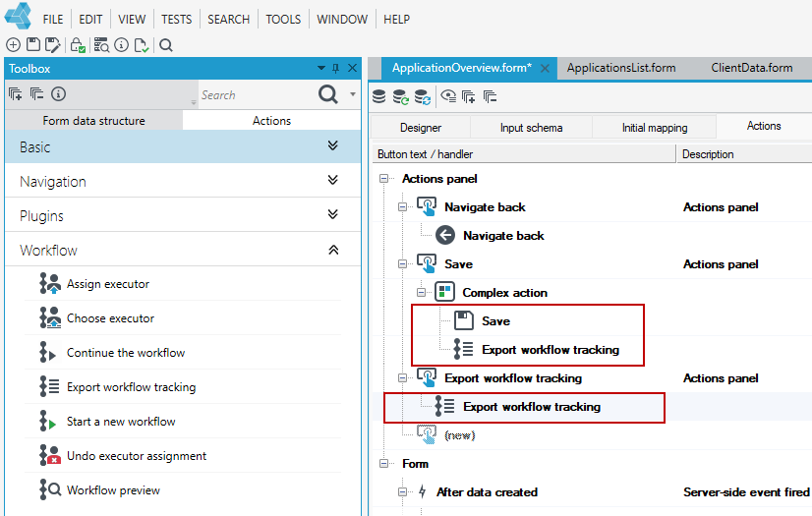Viewport: 812px width, 516px height.
Task: Select Workflow preview in Toolbox
Action: [x=113, y=490]
